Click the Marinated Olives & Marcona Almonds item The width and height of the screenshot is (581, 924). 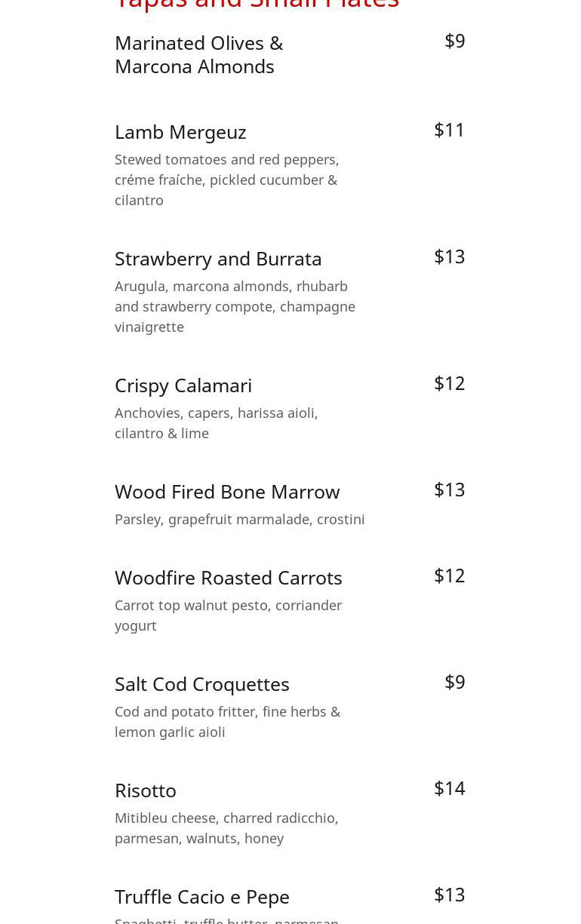pos(198,54)
